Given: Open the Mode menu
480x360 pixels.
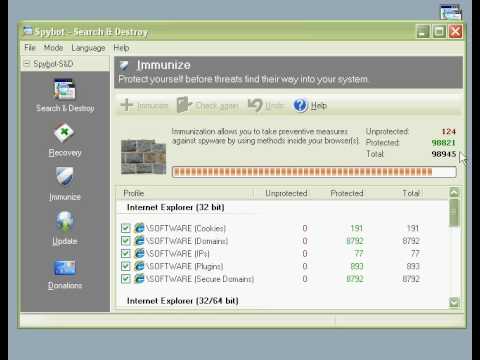Looking at the screenshot, I should tap(53, 48).
